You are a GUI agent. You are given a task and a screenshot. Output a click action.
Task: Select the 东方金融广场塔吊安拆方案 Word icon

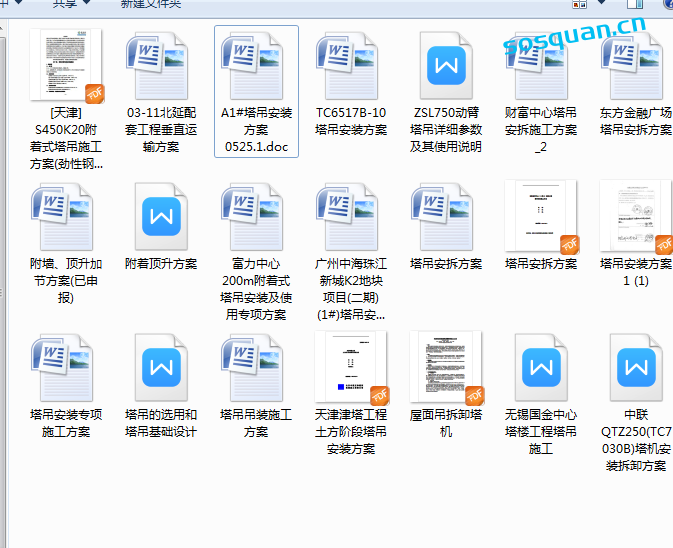636,66
